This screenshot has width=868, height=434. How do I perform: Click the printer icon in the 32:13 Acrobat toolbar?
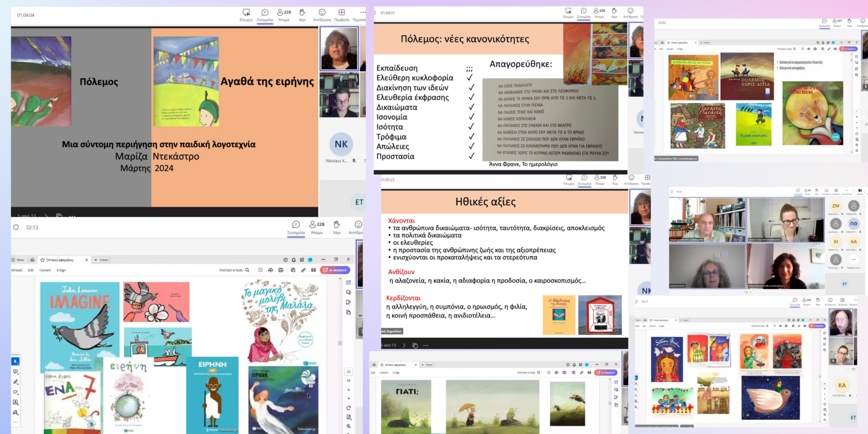coord(281,270)
